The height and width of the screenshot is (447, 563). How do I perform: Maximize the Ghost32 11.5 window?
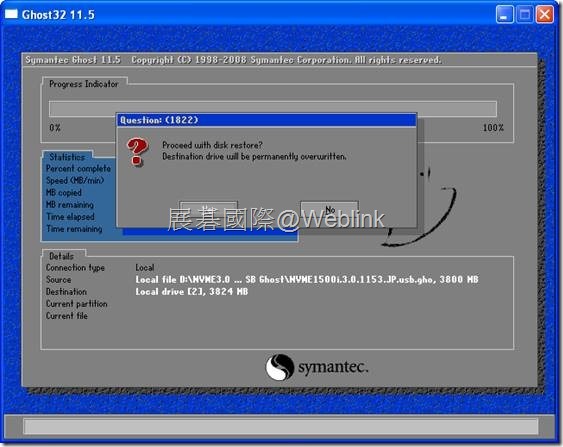point(525,15)
